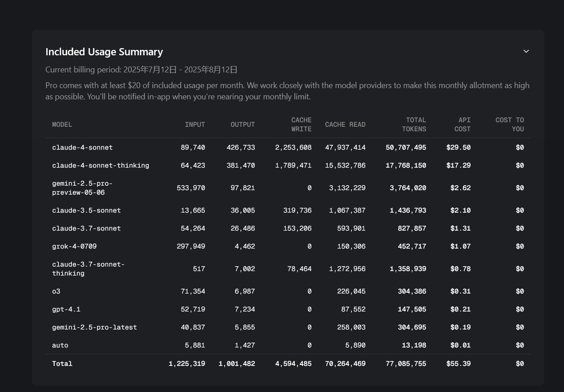Click claude-4-sonnet input 89,740
The image size is (564, 392).
pos(193,147)
